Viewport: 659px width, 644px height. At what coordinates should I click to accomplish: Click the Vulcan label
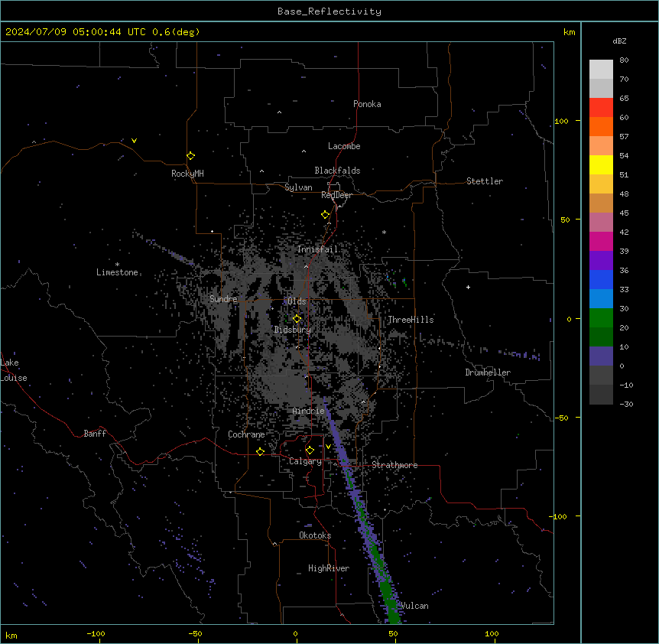(415, 606)
